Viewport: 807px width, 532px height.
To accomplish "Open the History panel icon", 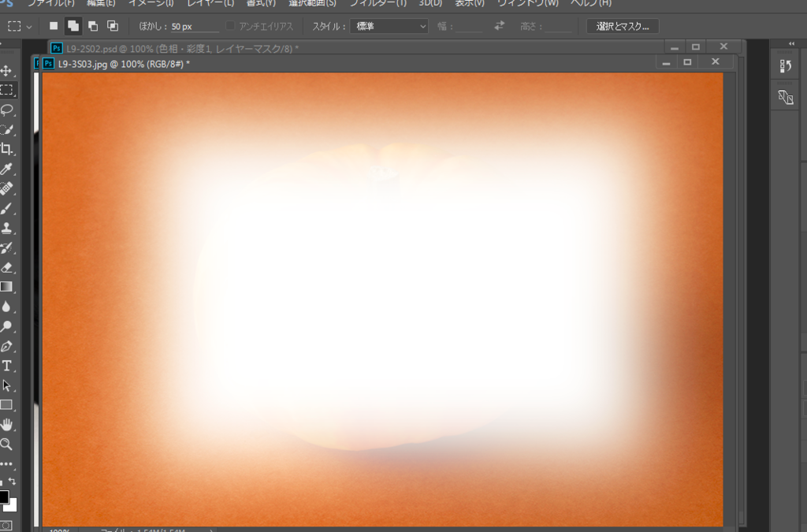I will point(786,66).
